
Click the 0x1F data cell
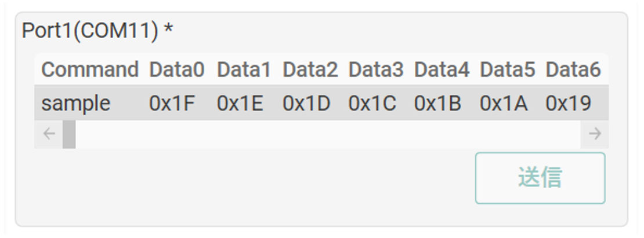click(x=172, y=103)
